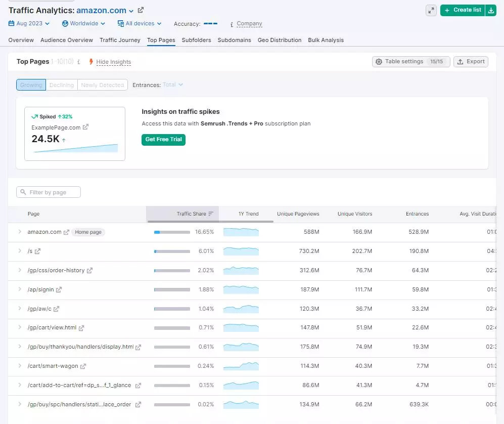
Task: Open external link icon for /gp/aw/c
Action: [x=56, y=309]
